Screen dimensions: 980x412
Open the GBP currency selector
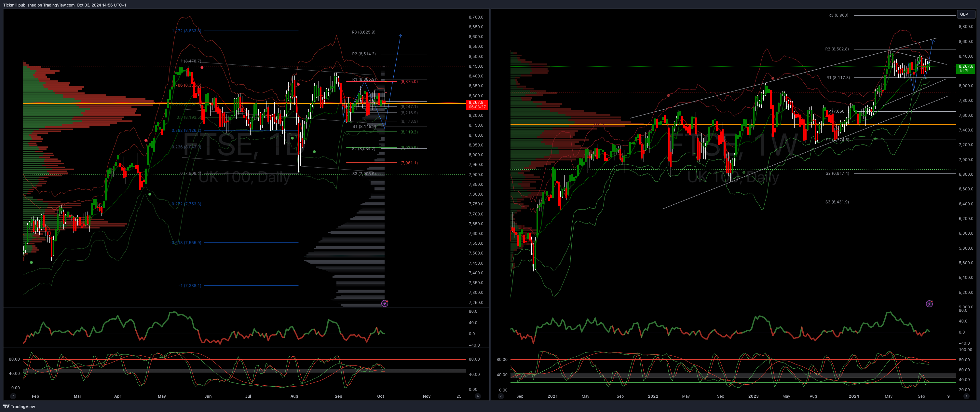(966, 14)
